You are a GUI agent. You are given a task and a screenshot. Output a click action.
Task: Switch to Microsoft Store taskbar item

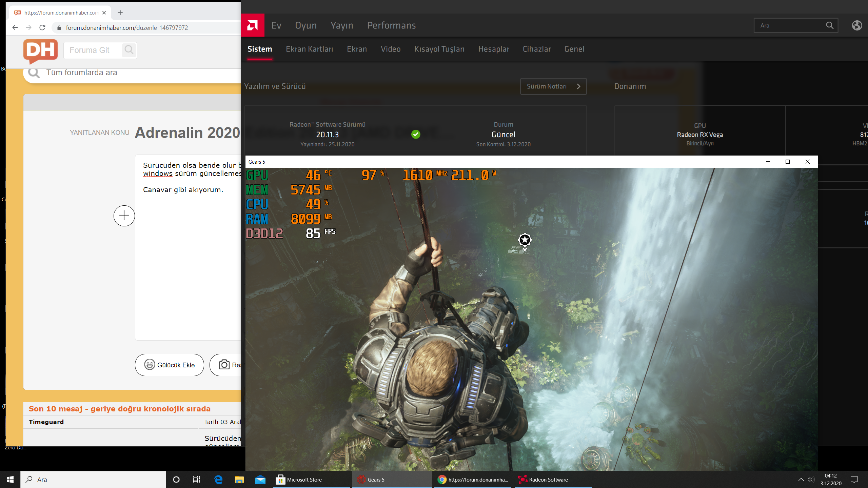coord(311,480)
